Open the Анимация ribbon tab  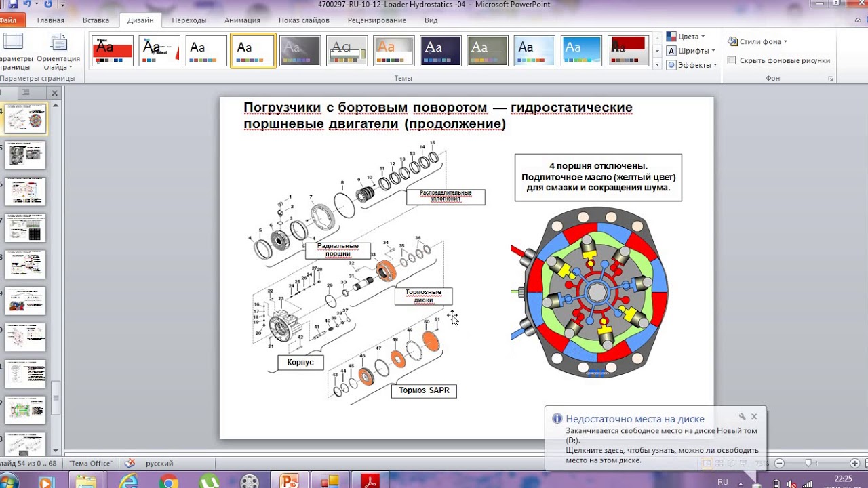point(242,20)
